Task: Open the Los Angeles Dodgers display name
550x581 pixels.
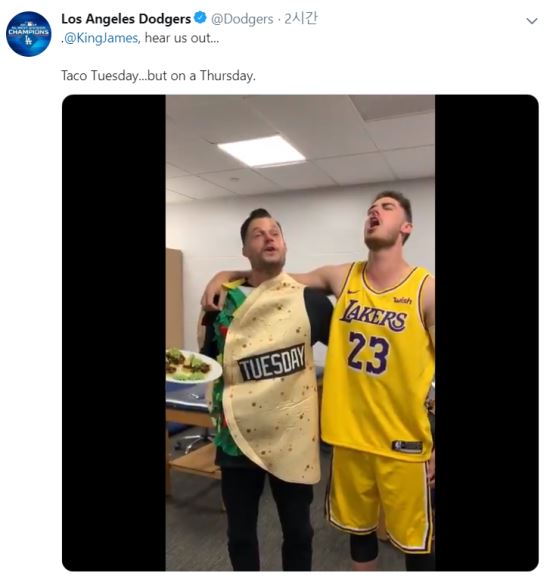Action: [126, 19]
